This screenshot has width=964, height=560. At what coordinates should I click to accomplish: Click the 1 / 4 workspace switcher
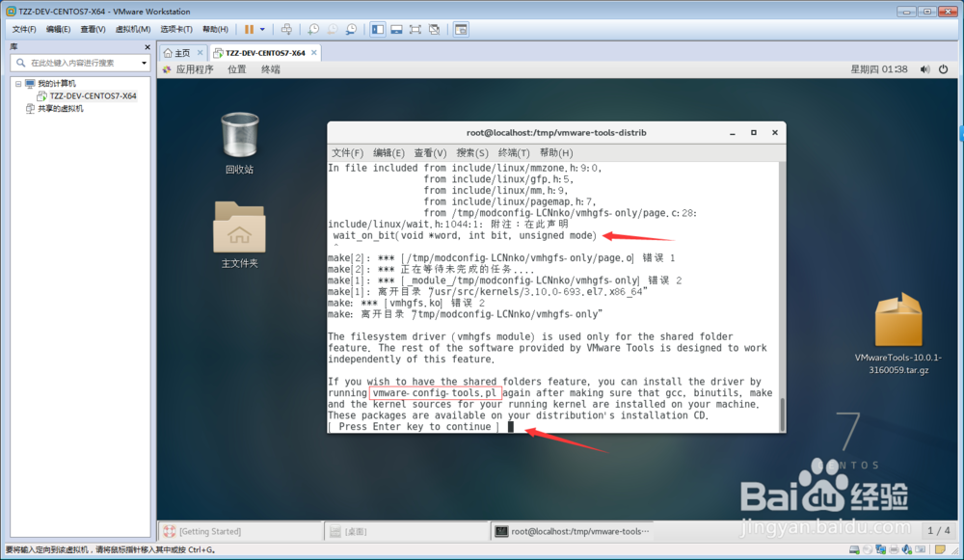(x=938, y=530)
